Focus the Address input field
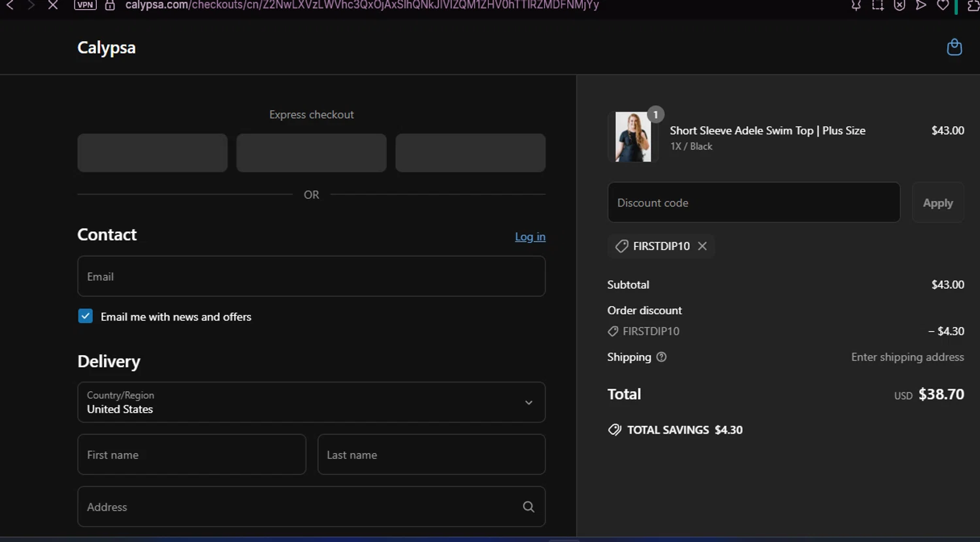Image resolution: width=980 pixels, height=542 pixels. 312,507
